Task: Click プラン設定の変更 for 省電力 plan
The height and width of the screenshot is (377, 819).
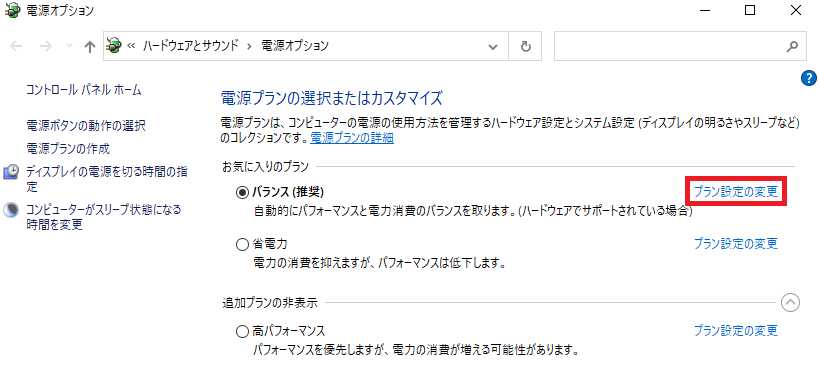Action: 735,243
